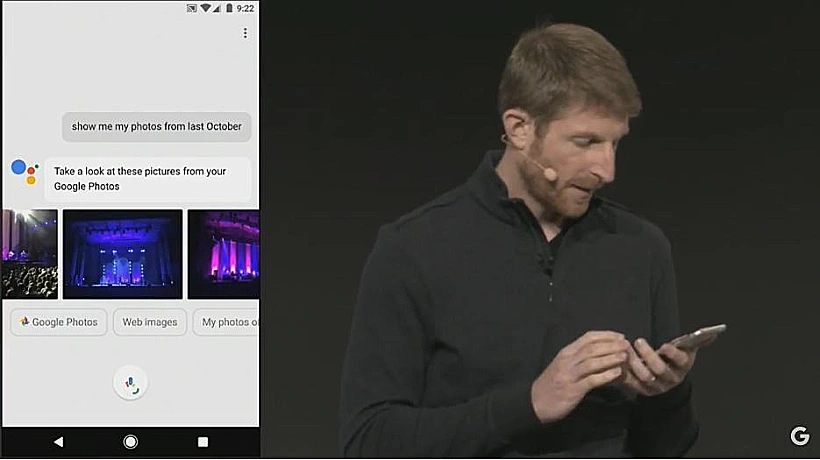Viewport: 820px width, 460px height.
Task: Open the middle blue-lit stage photo
Action: (x=122, y=254)
